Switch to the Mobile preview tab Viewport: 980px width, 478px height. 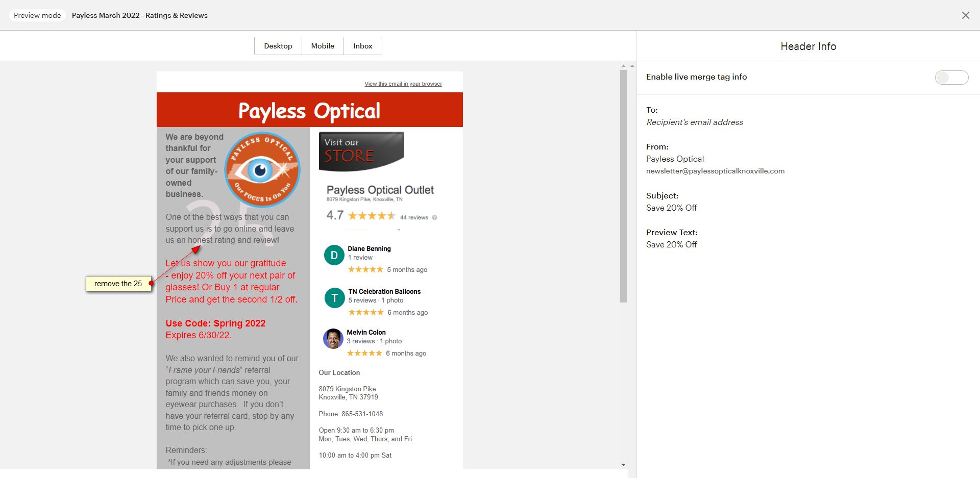point(323,46)
